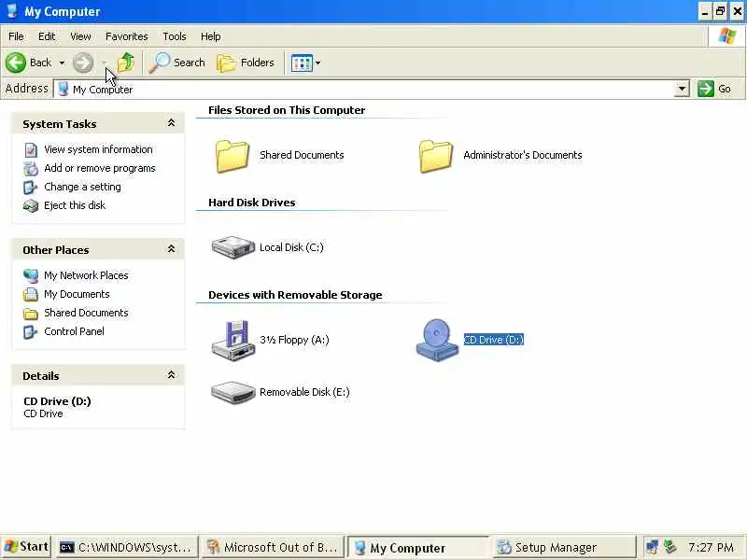Screen dimensions: 747x560
Task: Click the Eject this disk icon
Action: point(31,205)
